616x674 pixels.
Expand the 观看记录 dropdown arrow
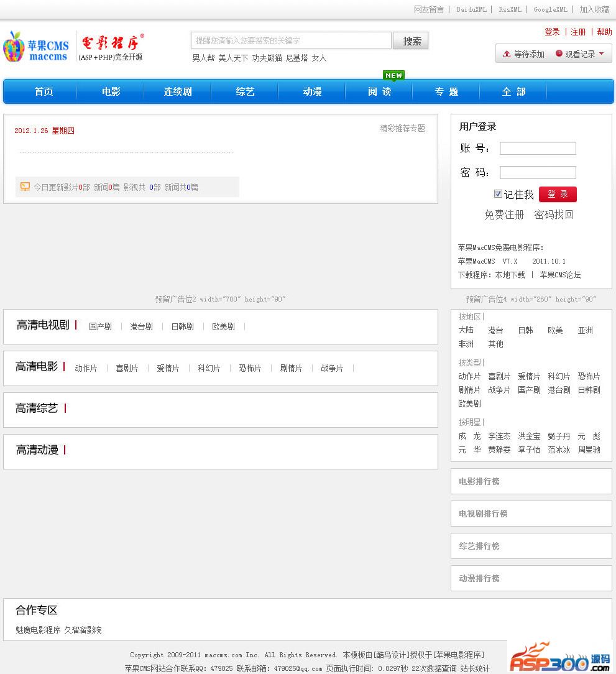[x=601, y=53]
